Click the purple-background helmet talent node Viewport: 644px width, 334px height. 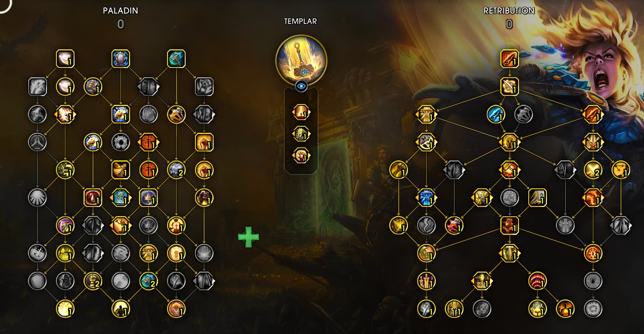point(65,225)
